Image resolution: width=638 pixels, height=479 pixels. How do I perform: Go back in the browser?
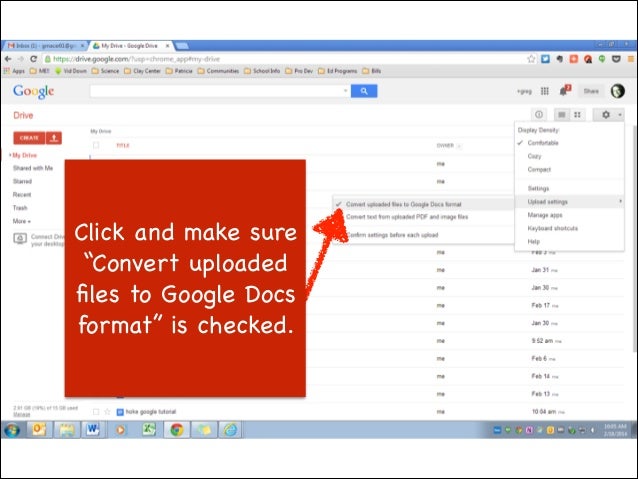click(8, 59)
